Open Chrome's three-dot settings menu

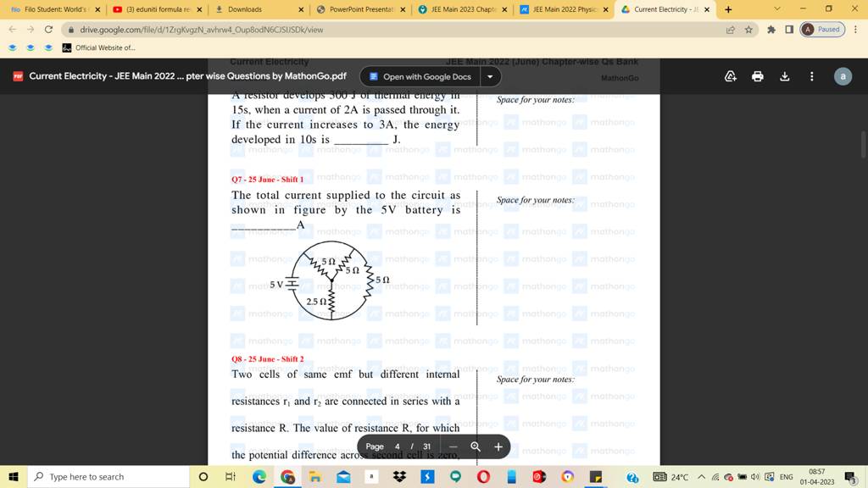(857, 27)
